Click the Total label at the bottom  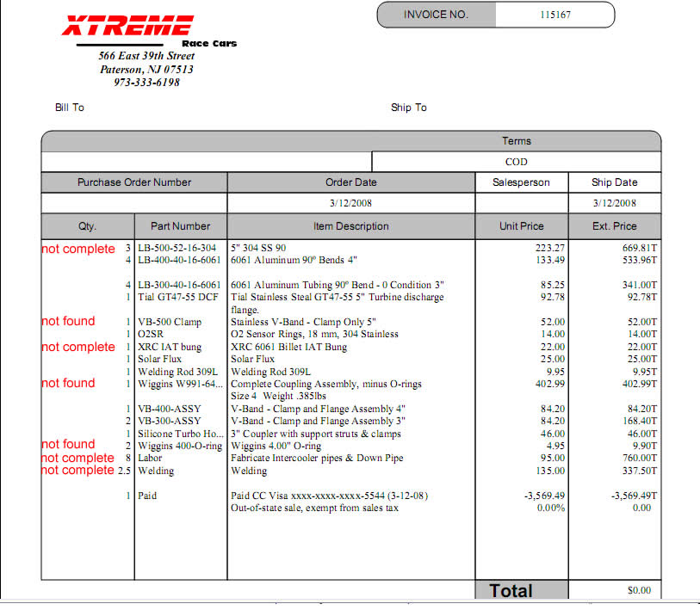click(511, 591)
